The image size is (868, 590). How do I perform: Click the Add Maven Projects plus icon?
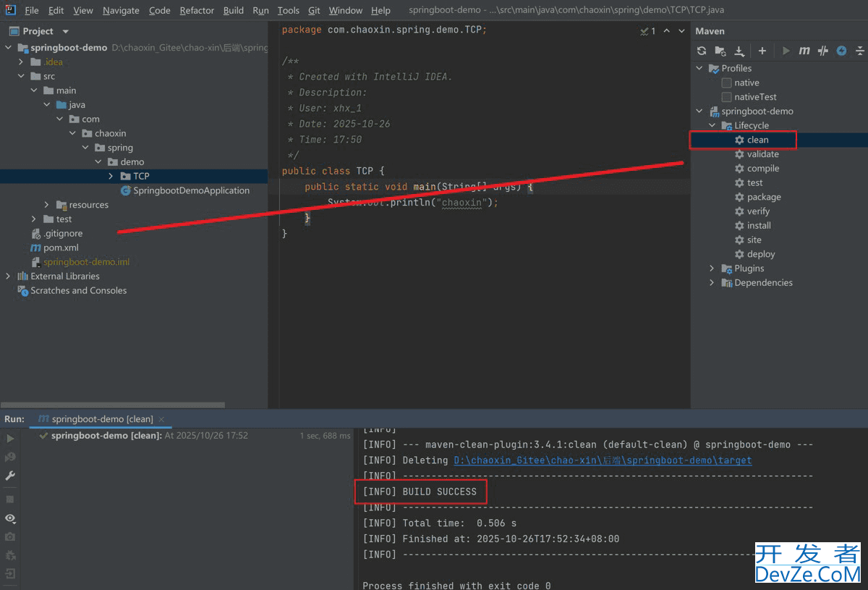[x=762, y=51]
